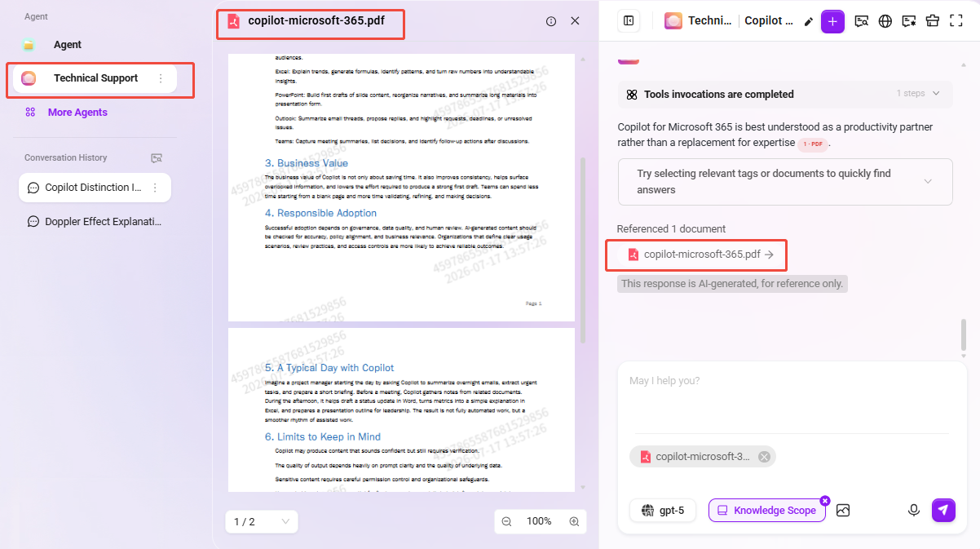Click the '1 steps' text
This screenshot has height=549, width=980.
click(x=911, y=94)
